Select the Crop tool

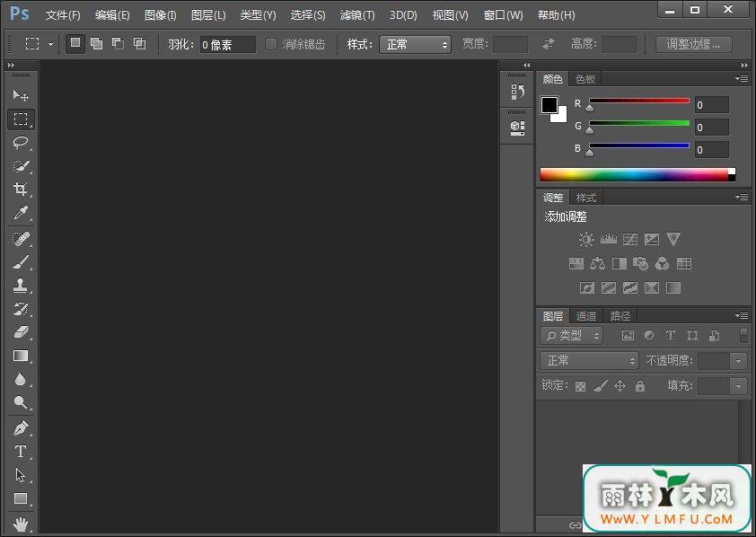[21, 189]
